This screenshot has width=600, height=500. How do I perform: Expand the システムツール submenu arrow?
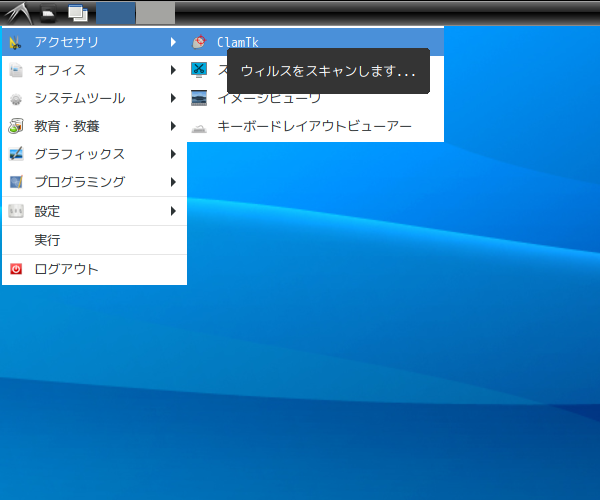click(x=173, y=98)
